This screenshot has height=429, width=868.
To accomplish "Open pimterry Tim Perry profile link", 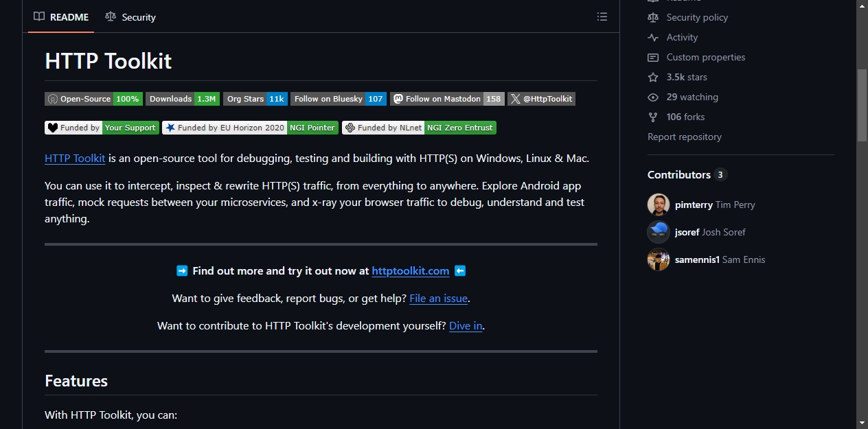I will [715, 205].
